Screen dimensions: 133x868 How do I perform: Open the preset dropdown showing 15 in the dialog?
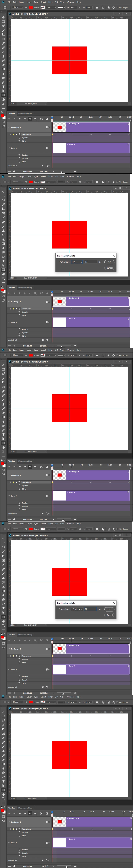coord(77,262)
